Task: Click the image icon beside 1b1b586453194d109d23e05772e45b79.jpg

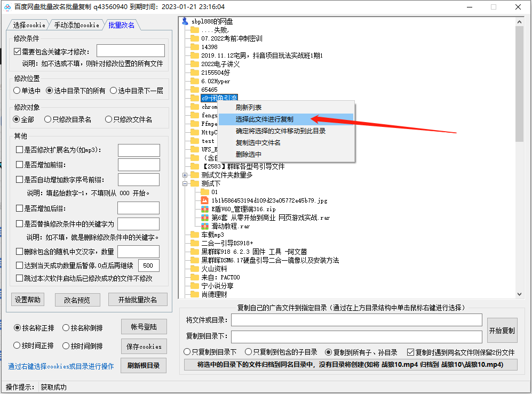Action: click(204, 200)
